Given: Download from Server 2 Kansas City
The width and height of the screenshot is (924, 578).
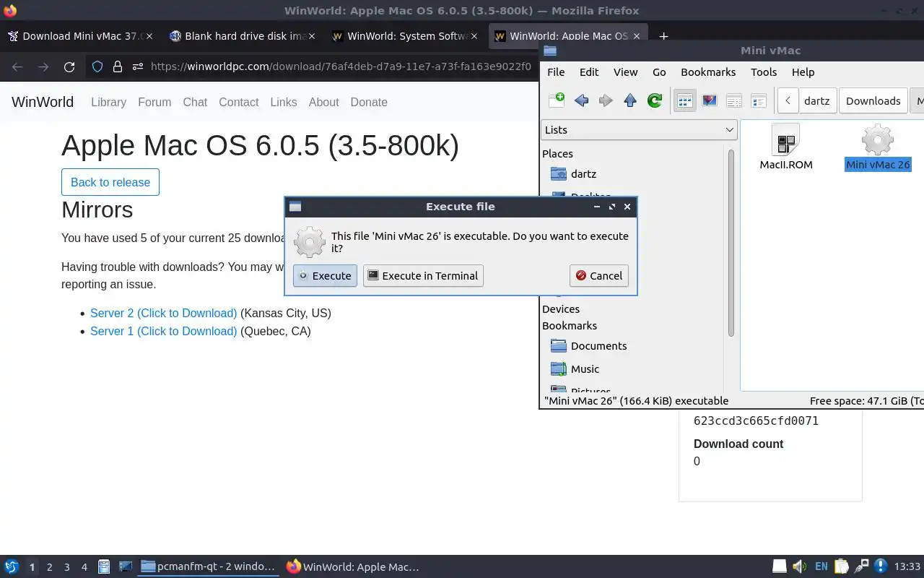Looking at the screenshot, I should click(x=163, y=313).
